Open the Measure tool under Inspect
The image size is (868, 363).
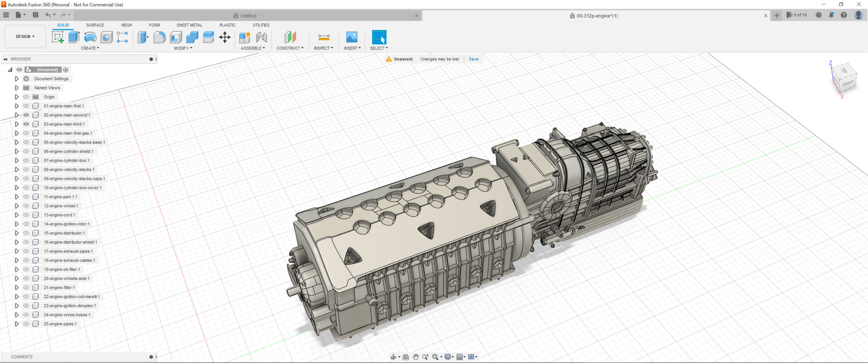pos(323,37)
